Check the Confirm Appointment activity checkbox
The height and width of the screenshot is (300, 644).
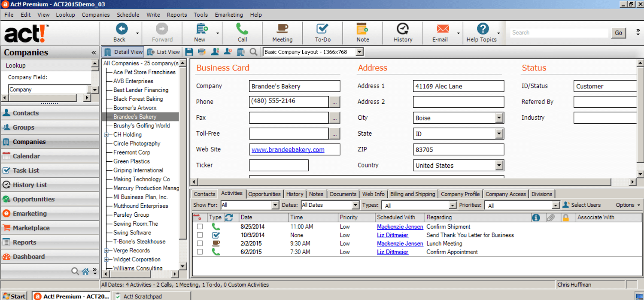pyautogui.click(x=200, y=252)
